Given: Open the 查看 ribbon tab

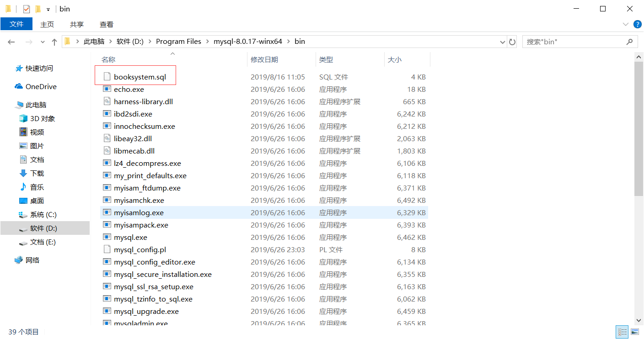Looking at the screenshot, I should click(107, 24).
